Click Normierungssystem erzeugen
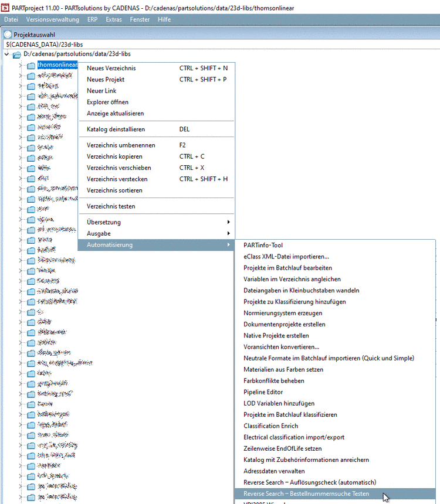 coord(335,313)
